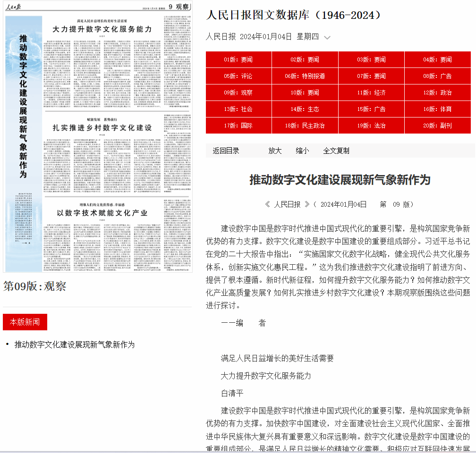The image size is (476, 453).
Task: Open page 14版: 生态
Action: pos(305,109)
